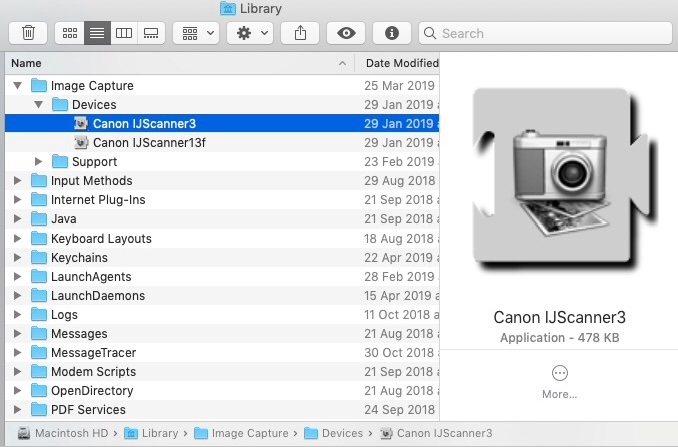This screenshot has height=447, width=678.
Task: Sort by the Date Modified column header
Action: (x=397, y=63)
